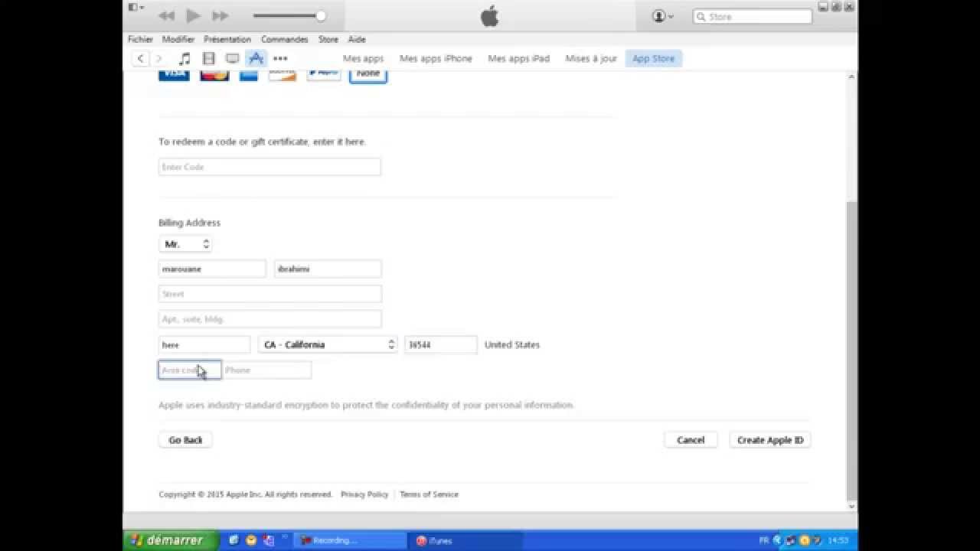Open the Mr. title dropdown
The image size is (980, 551).
pyautogui.click(x=185, y=244)
